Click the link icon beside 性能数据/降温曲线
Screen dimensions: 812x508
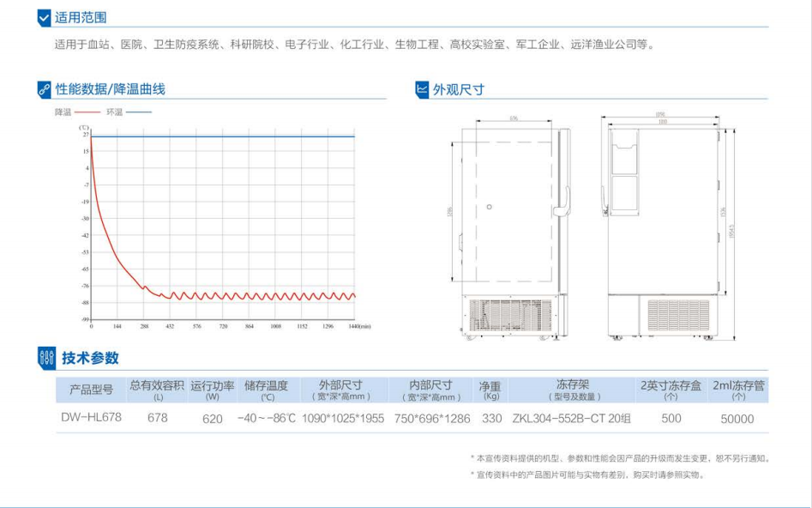pyautogui.click(x=45, y=89)
